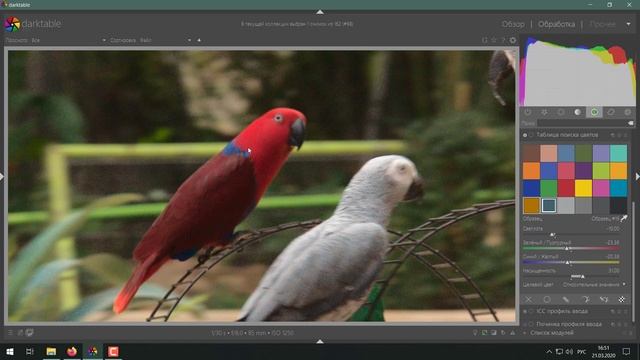Open Windows notification center
This screenshot has height=360, width=640.
click(626, 351)
